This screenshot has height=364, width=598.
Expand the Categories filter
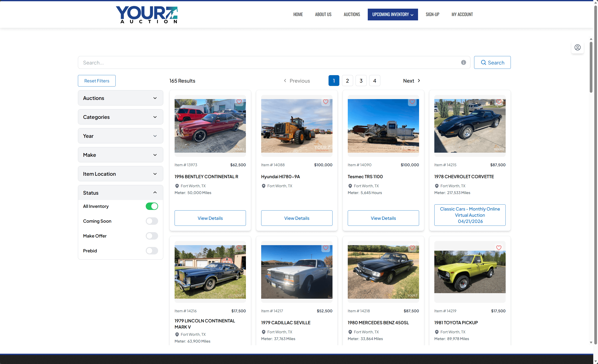[120, 117]
